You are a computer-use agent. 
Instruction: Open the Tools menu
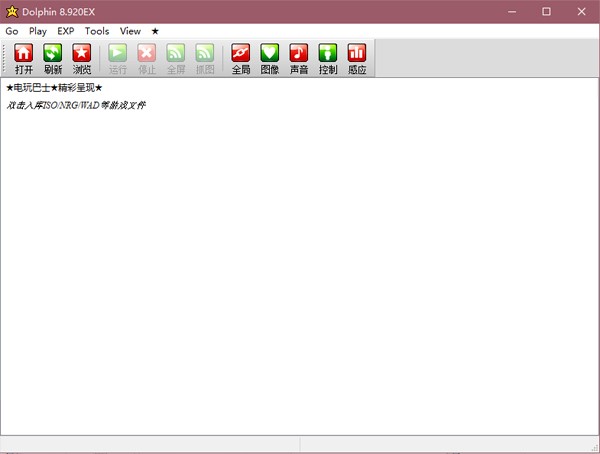point(97,31)
